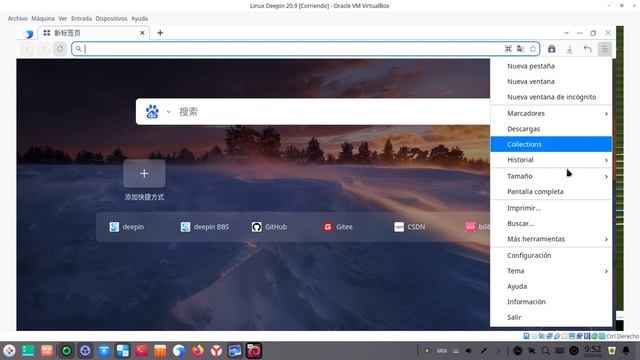Click the browser back arrow button
This screenshot has height=360, width=640.
pyautogui.click(x=27, y=49)
